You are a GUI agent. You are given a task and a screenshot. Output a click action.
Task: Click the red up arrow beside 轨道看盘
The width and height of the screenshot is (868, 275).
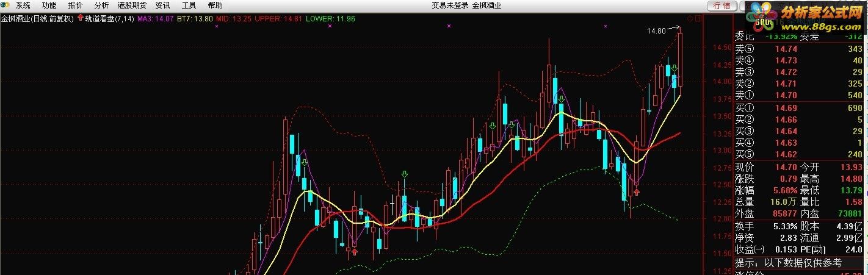click(x=80, y=18)
